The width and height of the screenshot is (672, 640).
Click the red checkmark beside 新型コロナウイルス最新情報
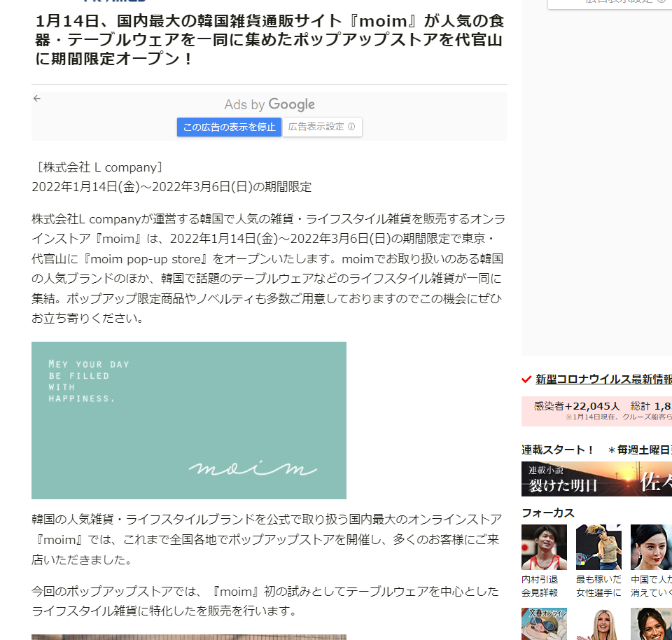click(x=526, y=380)
